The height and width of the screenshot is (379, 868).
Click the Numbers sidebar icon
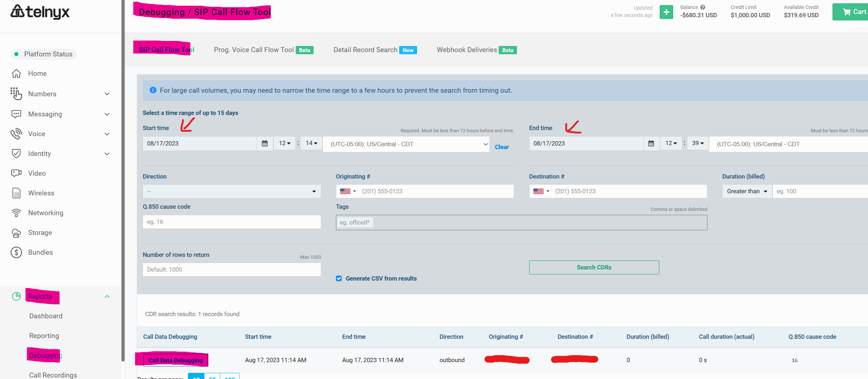(x=16, y=94)
